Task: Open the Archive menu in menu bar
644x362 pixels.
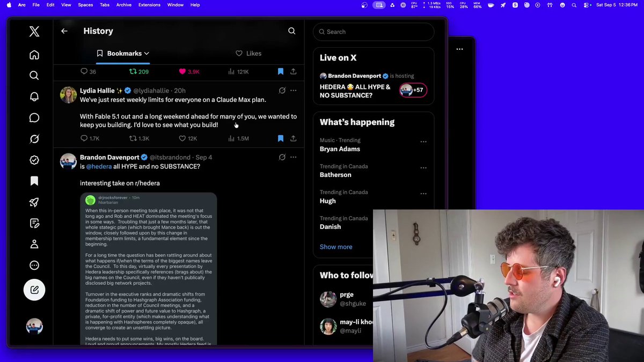Action: pyautogui.click(x=124, y=5)
